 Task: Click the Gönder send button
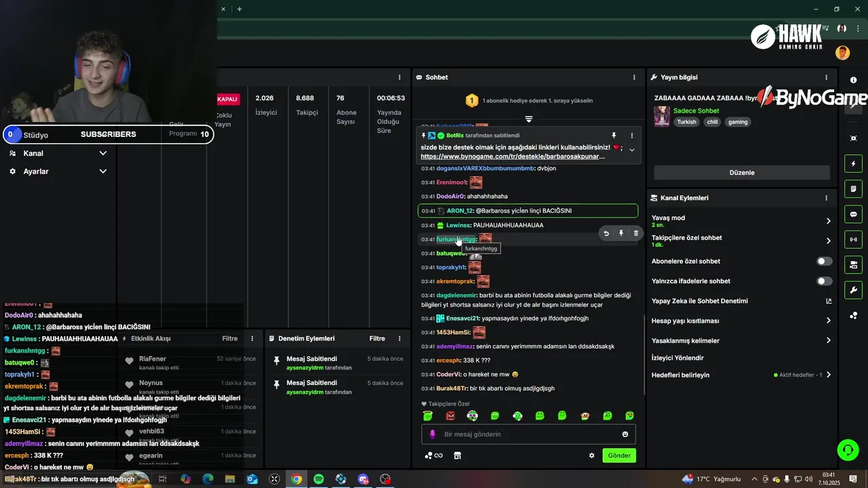(x=619, y=455)
